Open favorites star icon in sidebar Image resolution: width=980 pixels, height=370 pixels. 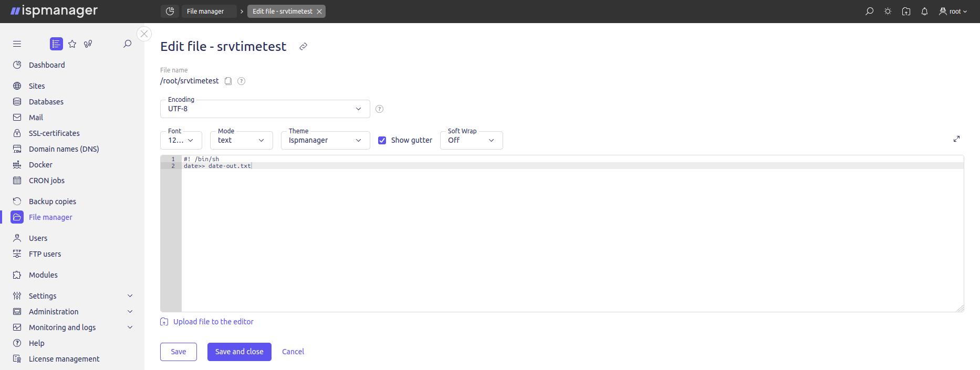click(72, 44)
